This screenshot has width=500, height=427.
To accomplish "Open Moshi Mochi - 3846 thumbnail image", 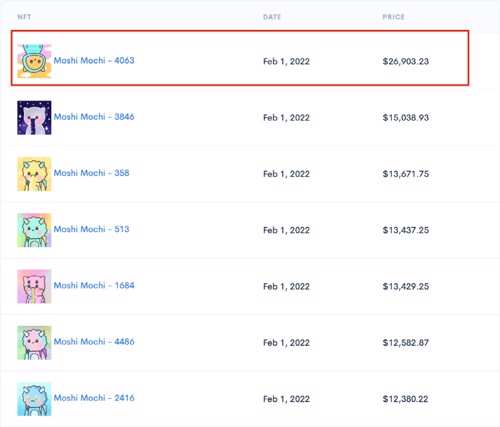I will 34,118.
